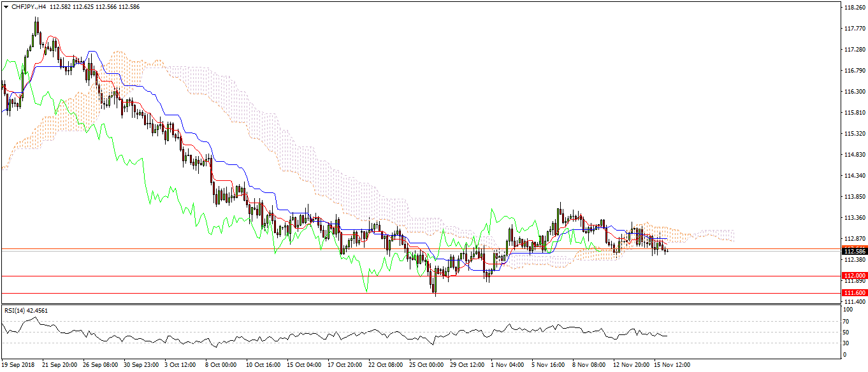Select the red horizontal line at 111.600

coord(382,294)
